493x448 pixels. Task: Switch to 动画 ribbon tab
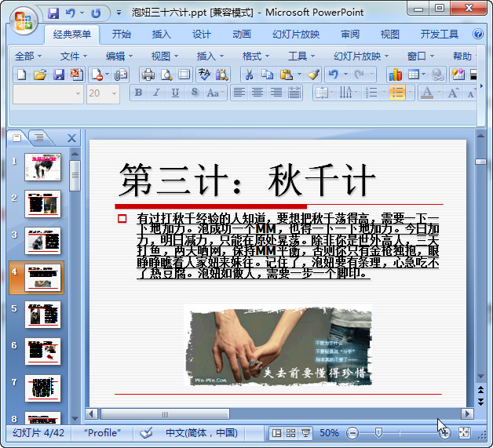(242, 34)
